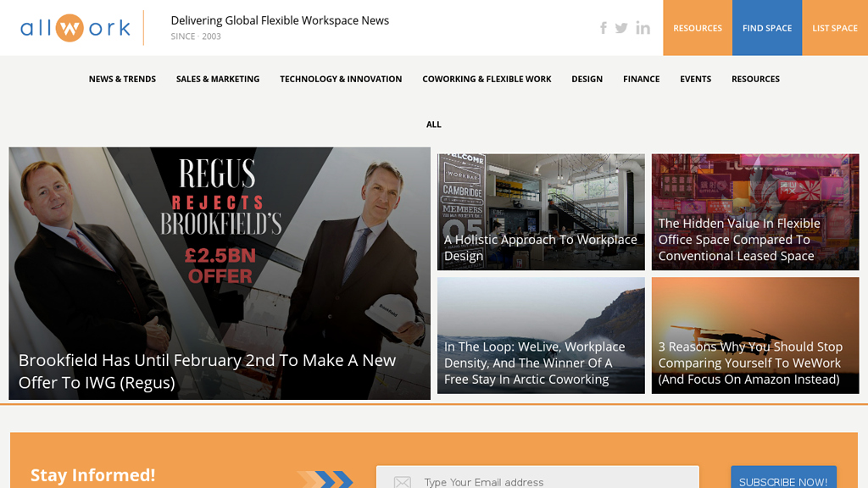Screen dimensions: 868x488
Task: Open the Allwork Facebook page icon
Action: click(604, 28)
